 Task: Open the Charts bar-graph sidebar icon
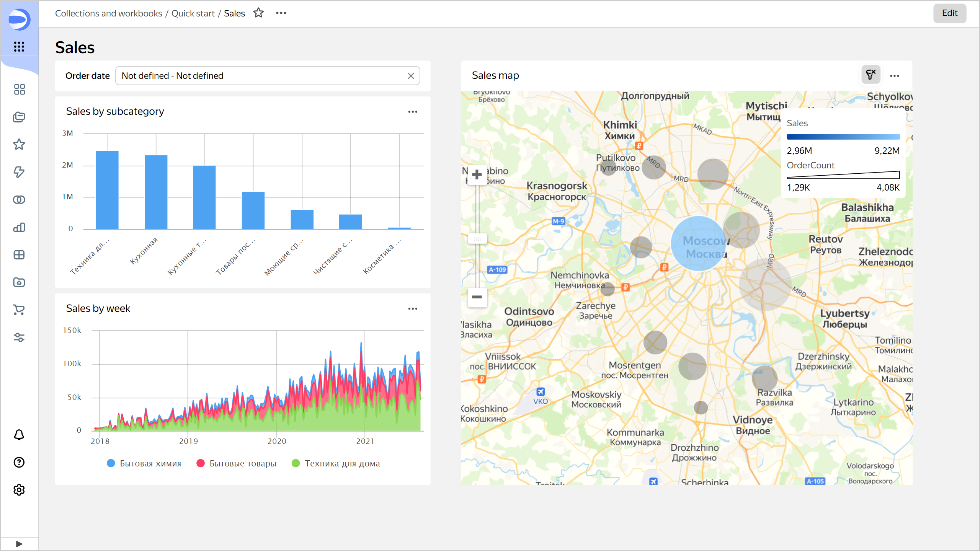point(19,227)
